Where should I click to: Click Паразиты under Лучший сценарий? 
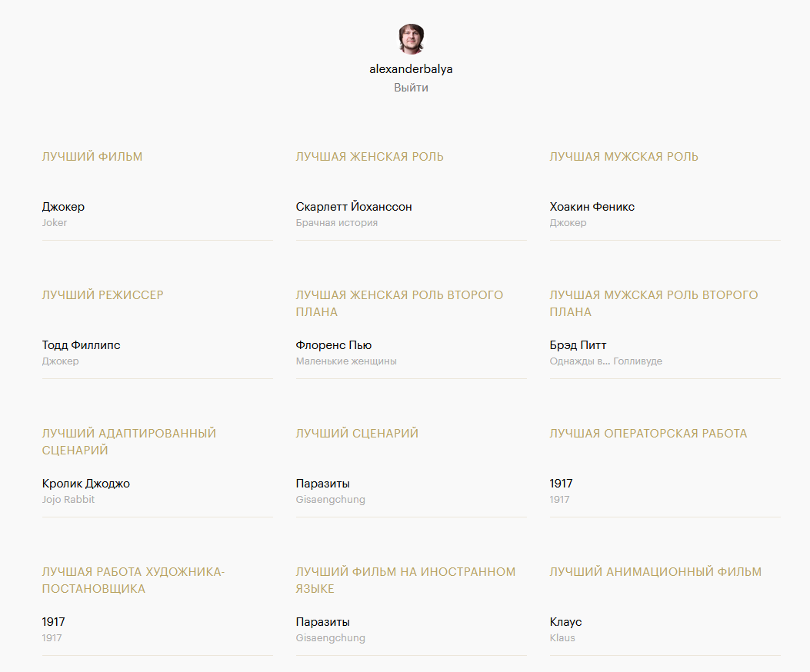click(323, 484)
